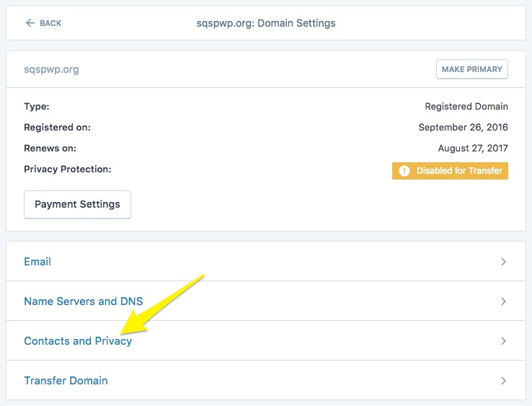Select Contacts and Privacy

(78, 341)
